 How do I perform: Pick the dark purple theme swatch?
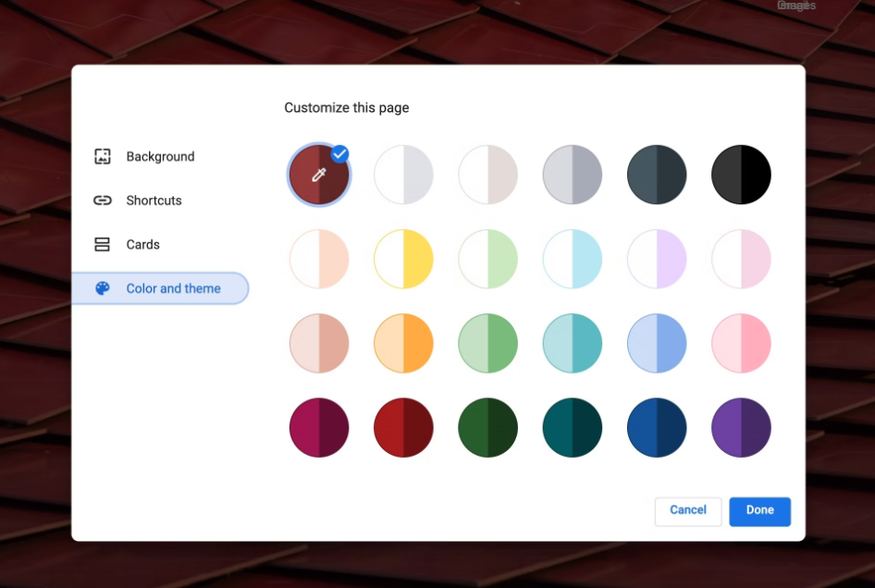pyautogui.click(x=741, y=428)
